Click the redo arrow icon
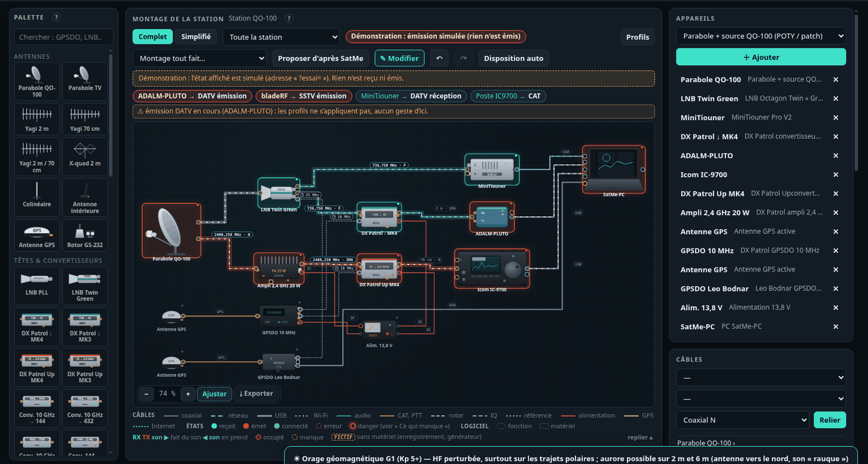The height and width of the screenshot is (464, 868). click(x=463, y=58)
